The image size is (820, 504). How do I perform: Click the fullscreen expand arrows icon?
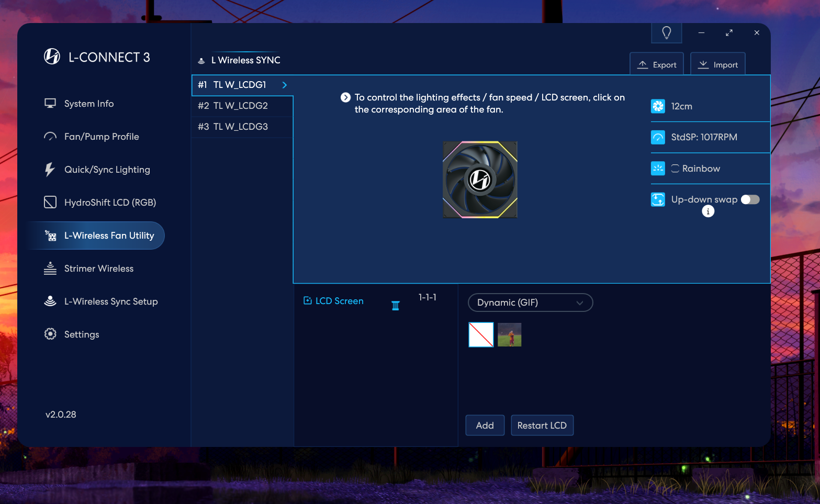(x=729, y=32)
